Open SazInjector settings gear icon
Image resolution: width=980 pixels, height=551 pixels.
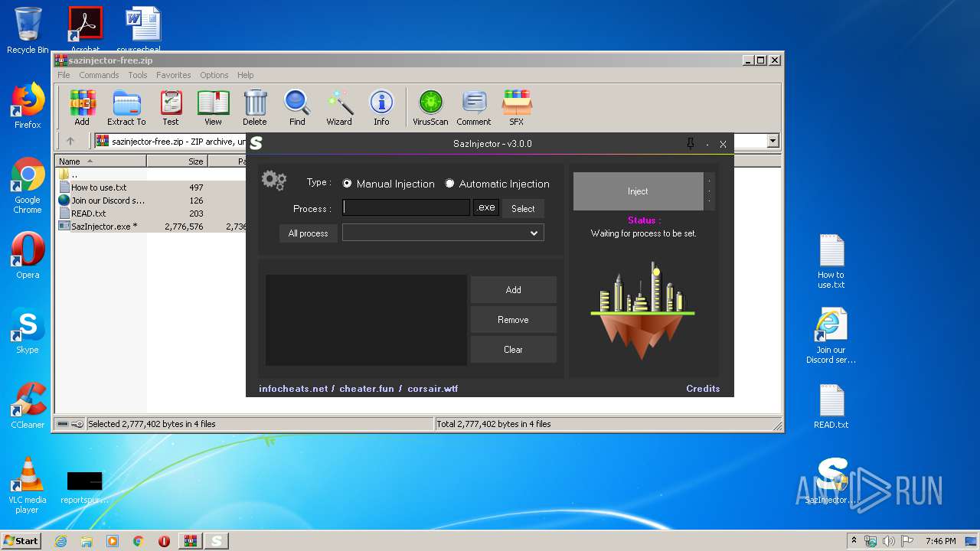tap(274, 181)
